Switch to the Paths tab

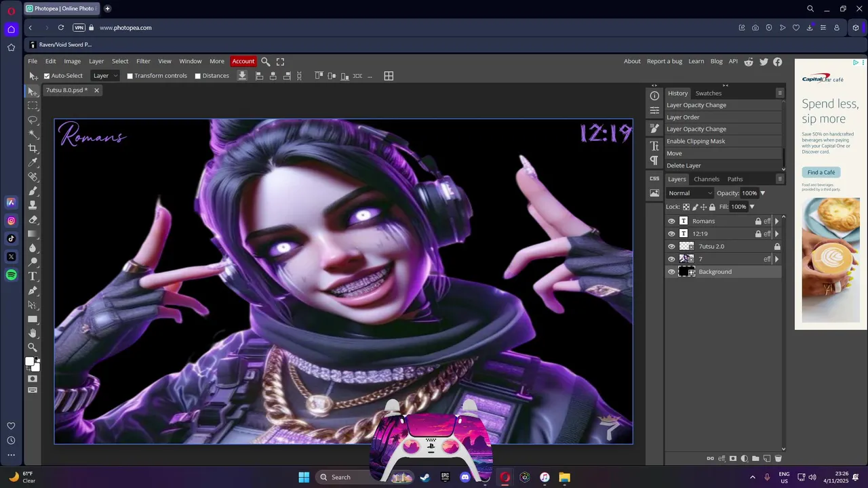(735, 179)
